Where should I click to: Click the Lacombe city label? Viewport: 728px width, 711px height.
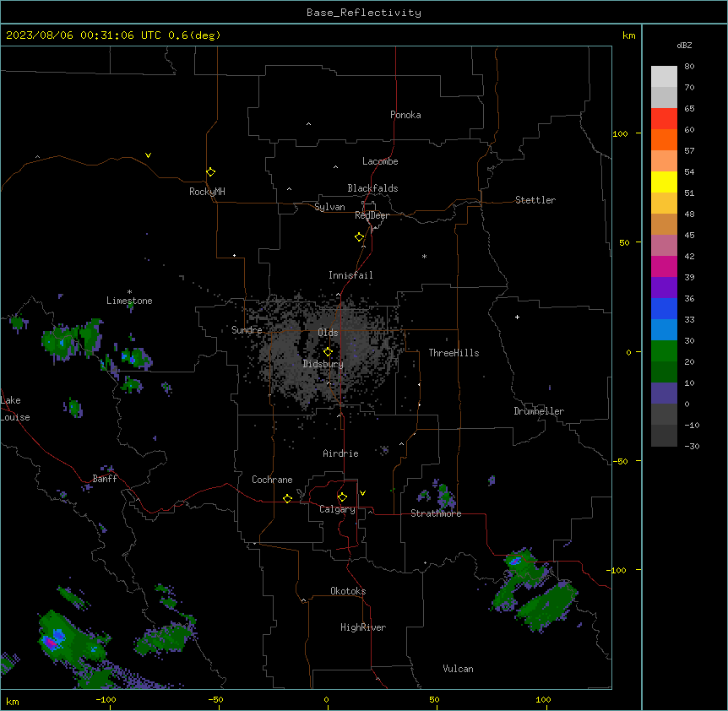tap(380, 161)
